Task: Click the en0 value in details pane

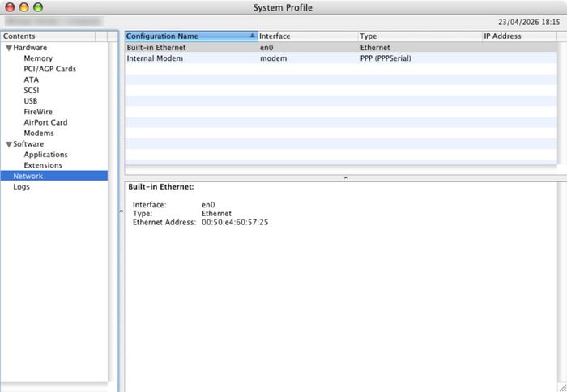Action: click(x=208, y=205)
